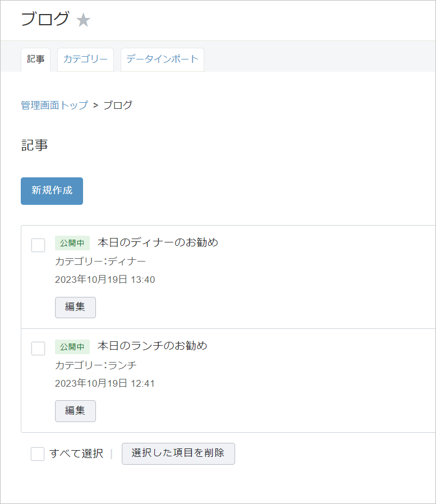The height and width of the screenshot is (504, 436).
Task: Click the 本日のディナーのお勧め title
Action: point(158,242)
